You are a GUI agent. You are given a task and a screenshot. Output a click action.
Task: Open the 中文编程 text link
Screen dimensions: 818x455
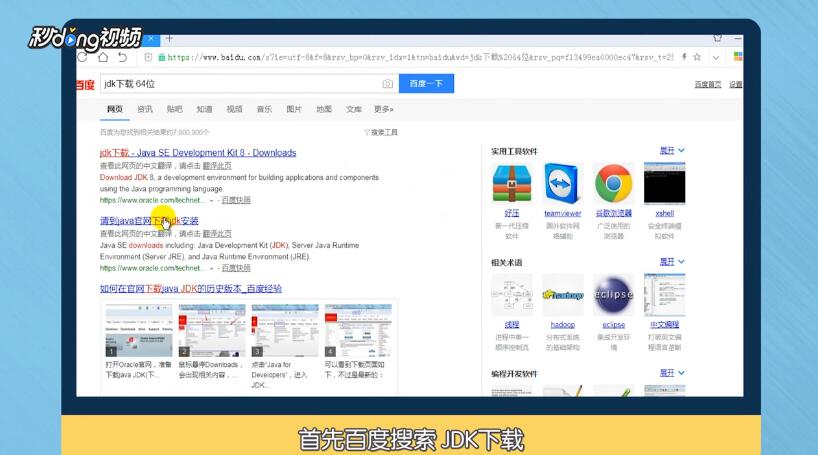(x=665, y=325)
